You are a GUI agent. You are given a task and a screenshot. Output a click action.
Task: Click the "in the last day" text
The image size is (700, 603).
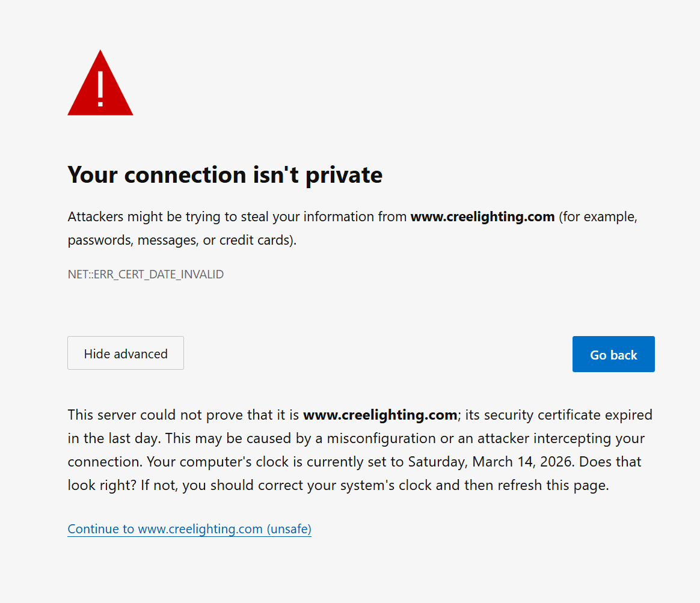point(113,438)
